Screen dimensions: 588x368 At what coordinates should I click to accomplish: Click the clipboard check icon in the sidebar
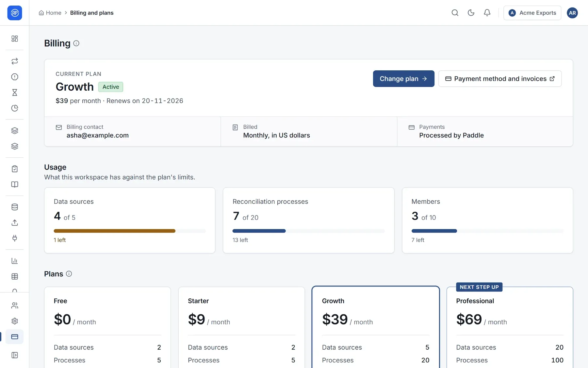pos(15,169)
